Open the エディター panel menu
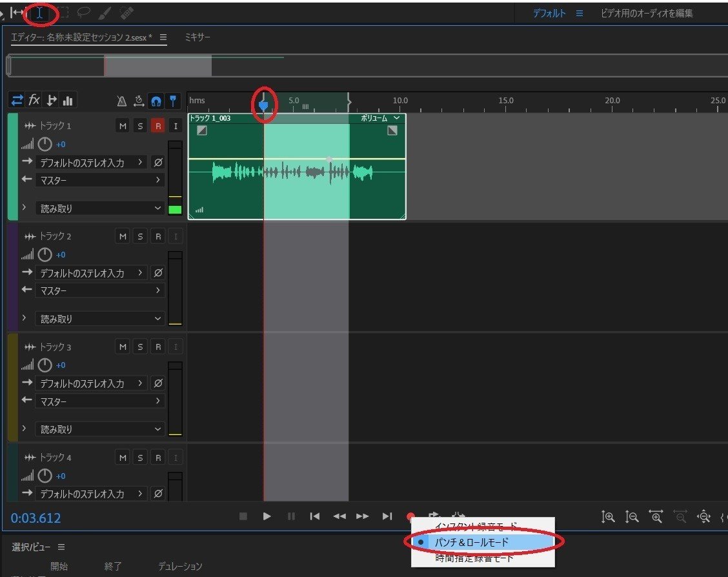 coord(163,37)
